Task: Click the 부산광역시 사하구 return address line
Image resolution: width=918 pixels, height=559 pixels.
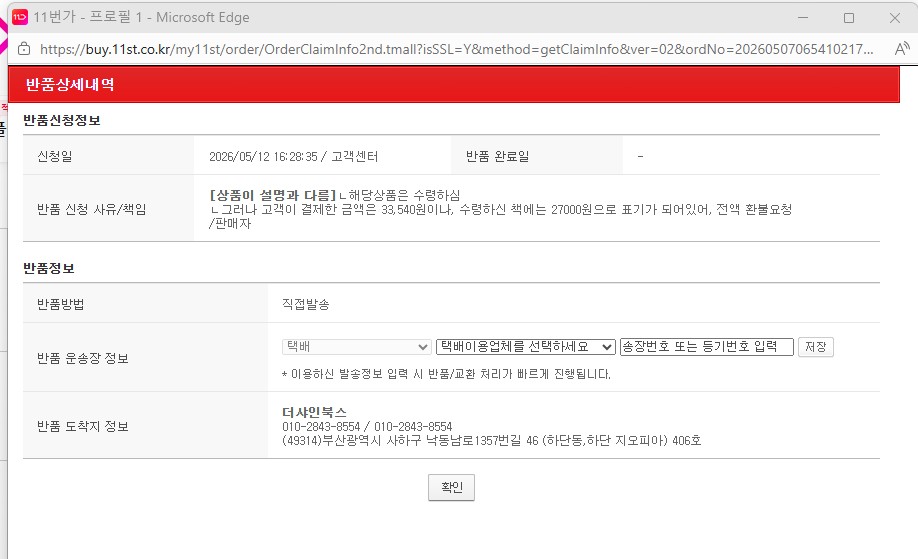Action: pyautogui.click(x=491, y=440)
